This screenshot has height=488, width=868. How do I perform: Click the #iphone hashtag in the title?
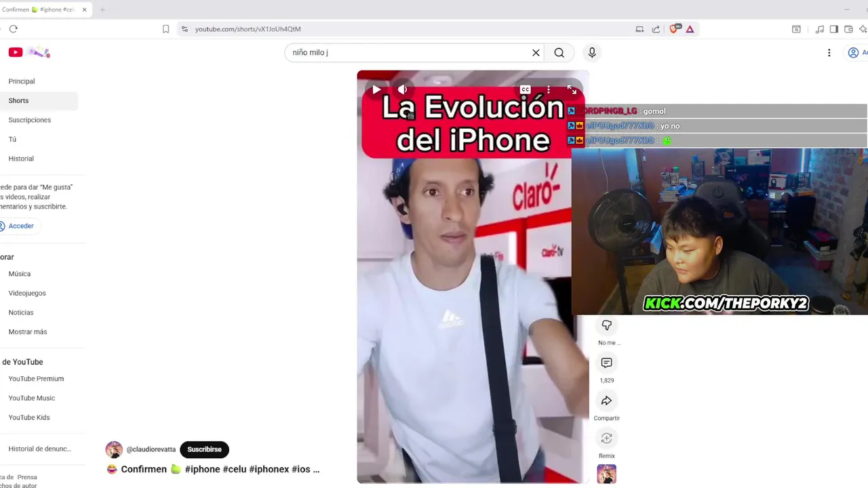pyautogui.click(x=202, y=469)
